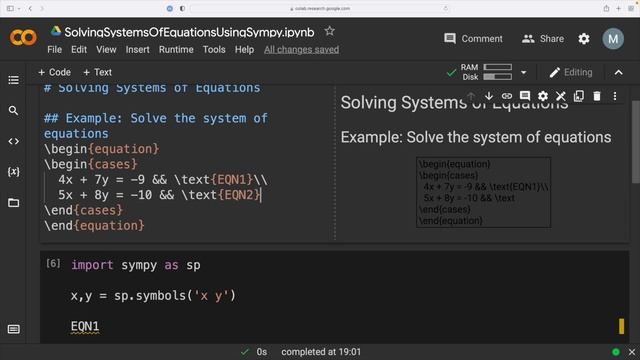Open the browser share icon
This screenshot has height=360, width=640.
[x=607, y=8]
